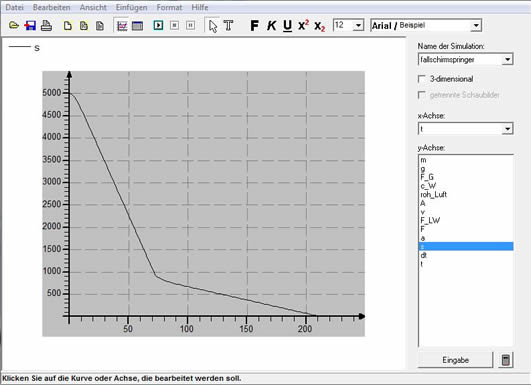Toggle the getrennte Schaubilder checkbox
Viewport: 531px width, 385px height.
422,95
